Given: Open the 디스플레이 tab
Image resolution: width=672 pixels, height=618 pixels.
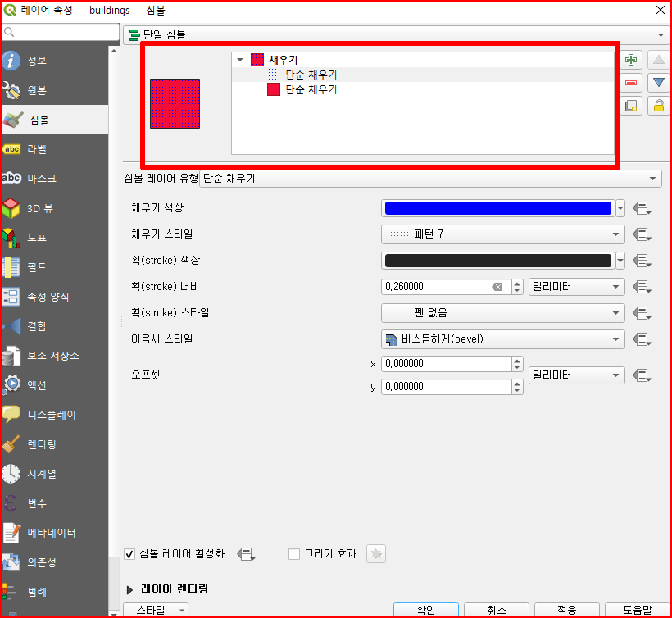Looking at the screenshot, I should click(x=55, y=415).
